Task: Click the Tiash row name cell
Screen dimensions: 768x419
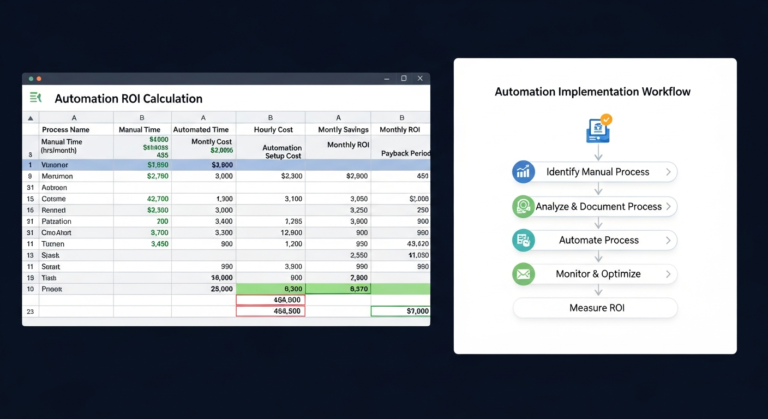Action: point(76,277)
